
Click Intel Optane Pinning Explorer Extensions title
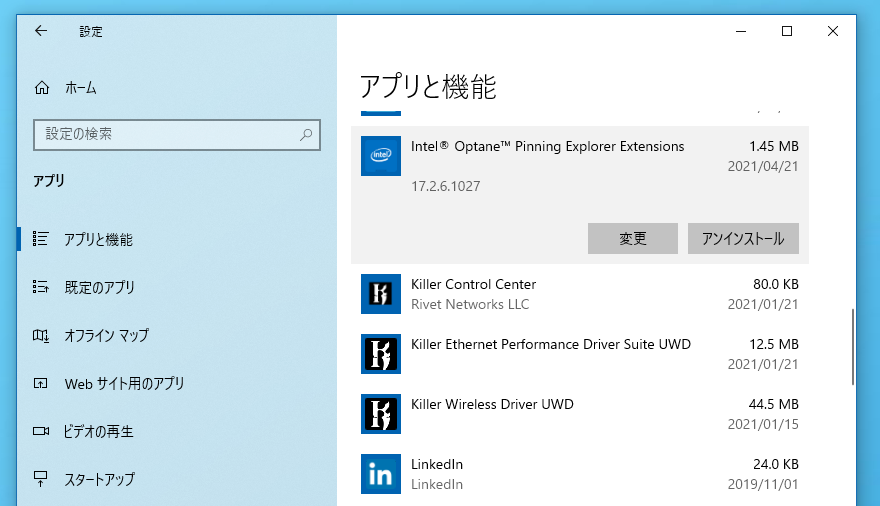547,146
